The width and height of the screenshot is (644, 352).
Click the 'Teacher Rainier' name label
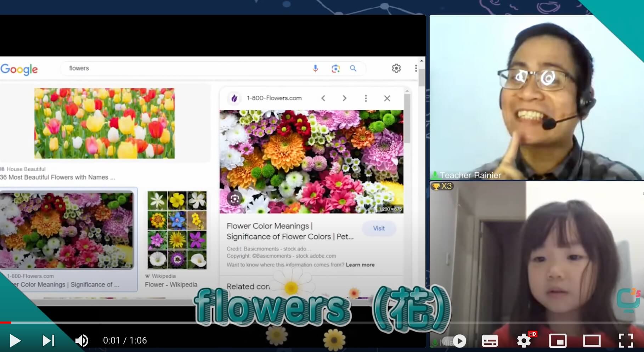click(470, 175)
